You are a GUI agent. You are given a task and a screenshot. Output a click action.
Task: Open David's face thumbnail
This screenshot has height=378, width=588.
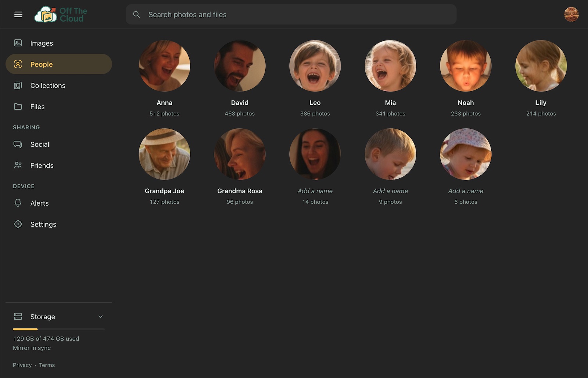click(x=240, y=66)
